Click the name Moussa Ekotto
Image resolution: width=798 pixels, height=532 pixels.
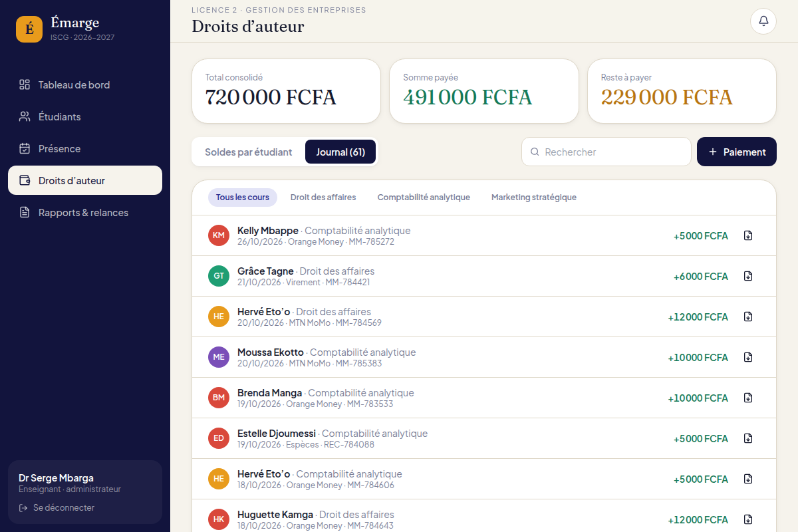[x=271, y=352]
